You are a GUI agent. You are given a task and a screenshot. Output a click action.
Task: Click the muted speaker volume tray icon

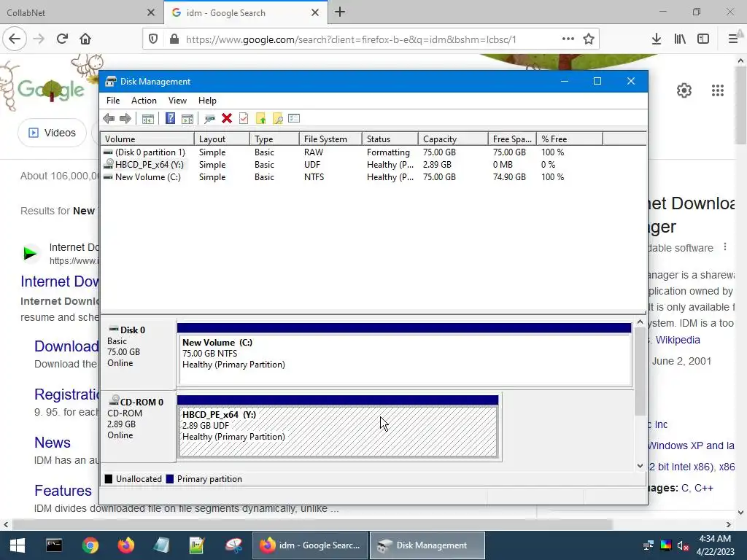click(683, 545)
